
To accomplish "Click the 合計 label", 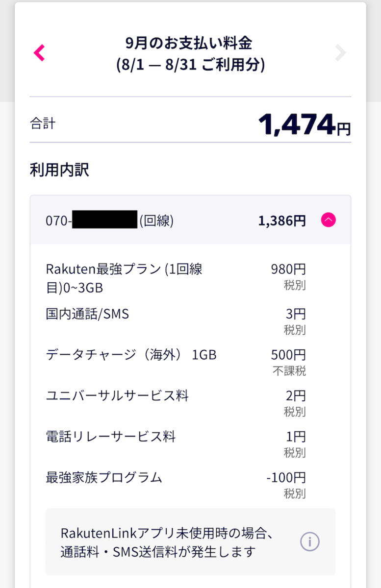I will [x=43, y=123].
